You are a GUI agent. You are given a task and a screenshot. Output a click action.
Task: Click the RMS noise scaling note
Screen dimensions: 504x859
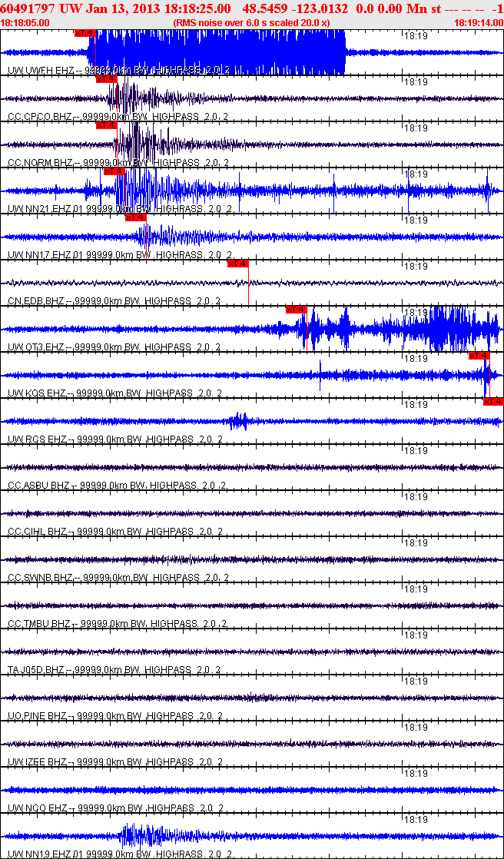tap(251, 23)
